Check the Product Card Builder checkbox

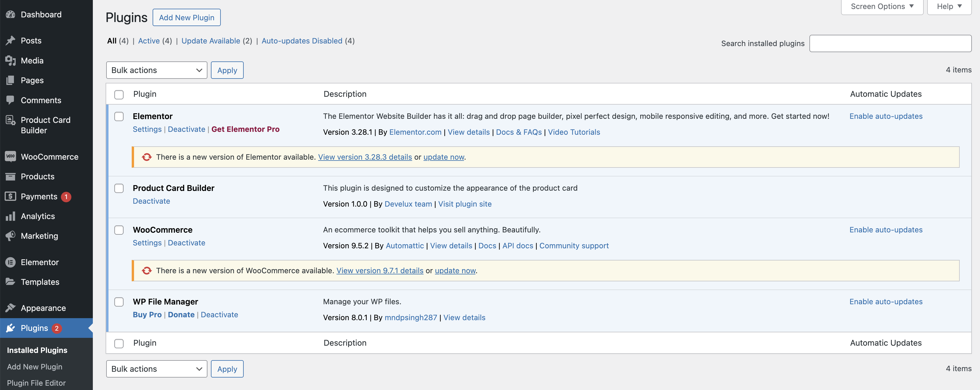[119, 188]
